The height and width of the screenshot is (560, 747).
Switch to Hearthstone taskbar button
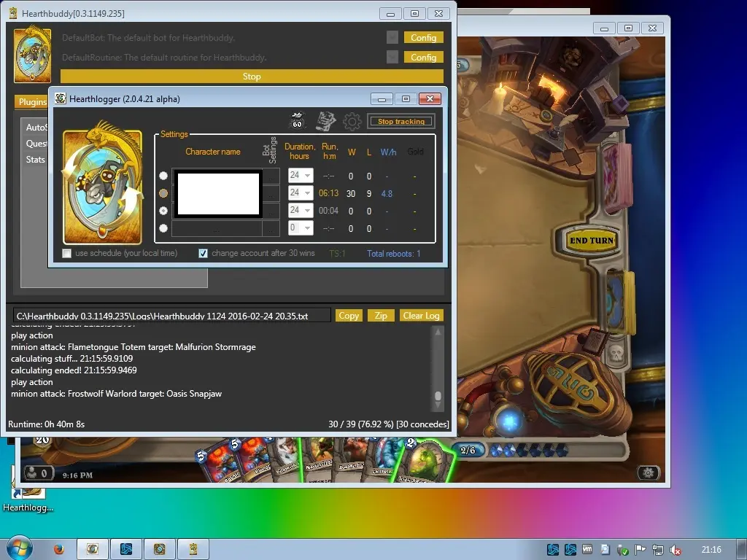(x=160, y=549)
